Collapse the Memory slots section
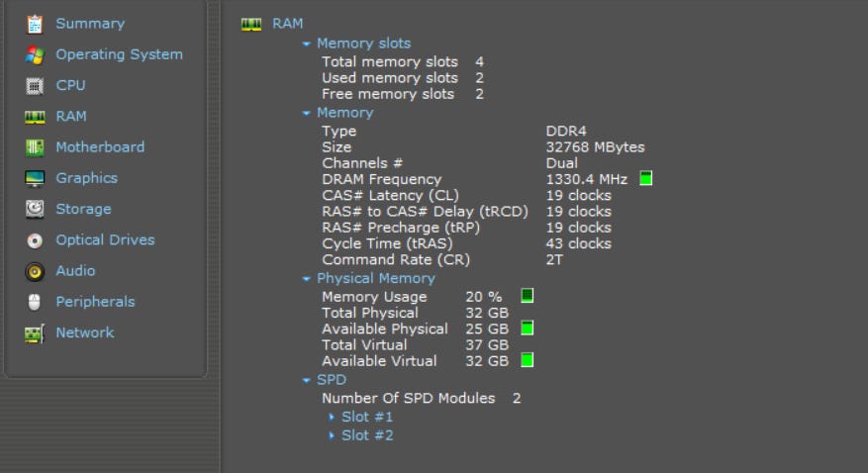 click(x=307, y=44)
